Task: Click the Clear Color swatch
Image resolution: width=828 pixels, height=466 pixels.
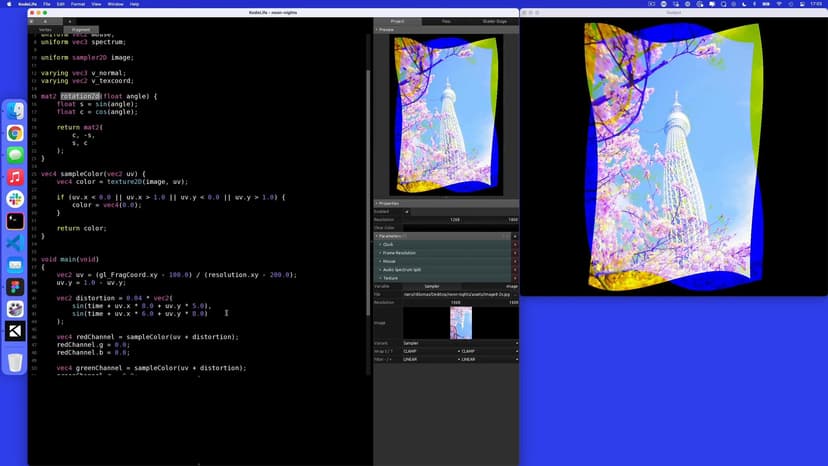Action: (460, 227)
